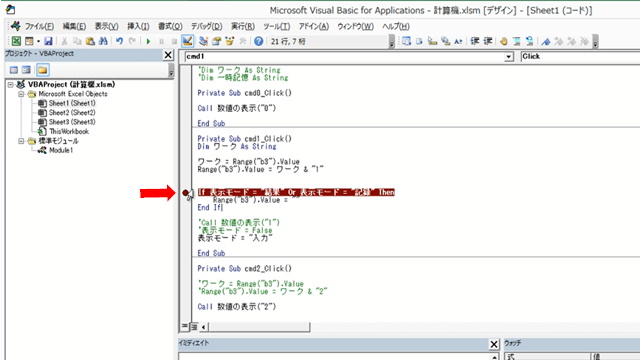Click the Undo arrow icon

point(119,41)
